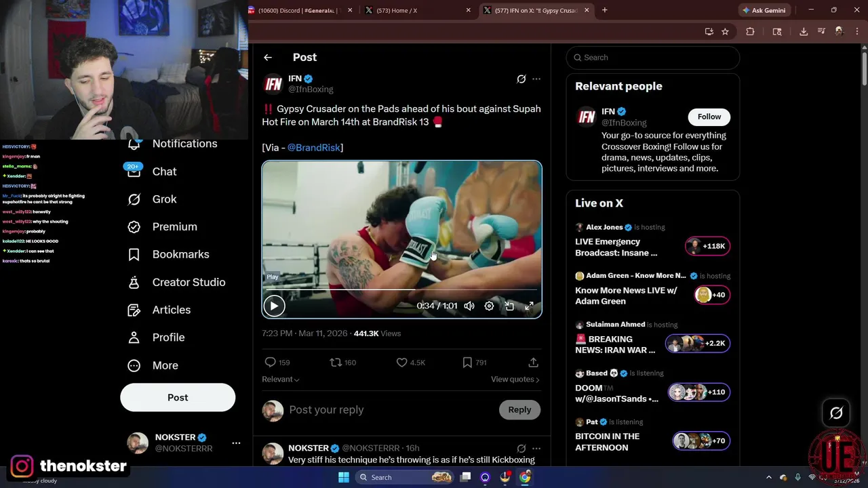868x488 pixels.
Task: Join Bitcoin in the Afternoon space
Action: pyautogui.click(x=652, y=436)
